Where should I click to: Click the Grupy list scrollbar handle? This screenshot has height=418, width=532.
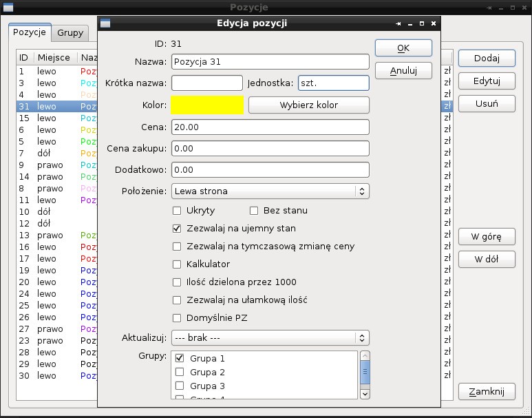[x=365, y=372]
